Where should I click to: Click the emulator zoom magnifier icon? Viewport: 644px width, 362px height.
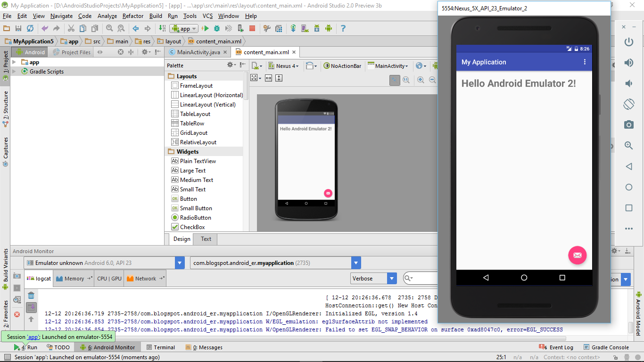click(628, 145)
